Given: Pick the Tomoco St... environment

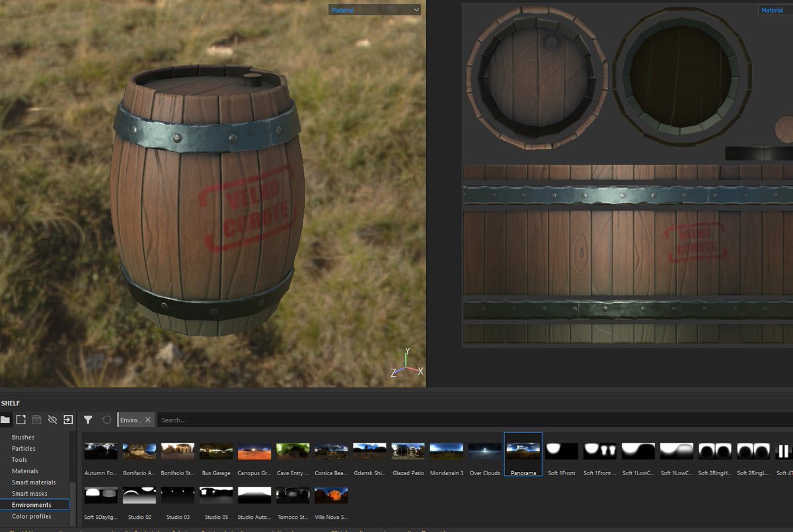Looking at the screenshot, I should tap(293, 496).
